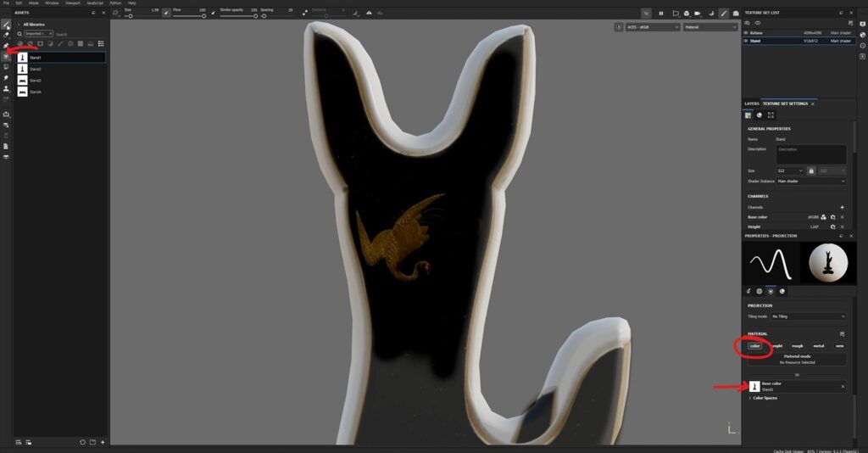The width and height of the screenshot is (868, 453).
Task: Select the Eraser tool
Action: pyautogui.click(x=6, y=35)
